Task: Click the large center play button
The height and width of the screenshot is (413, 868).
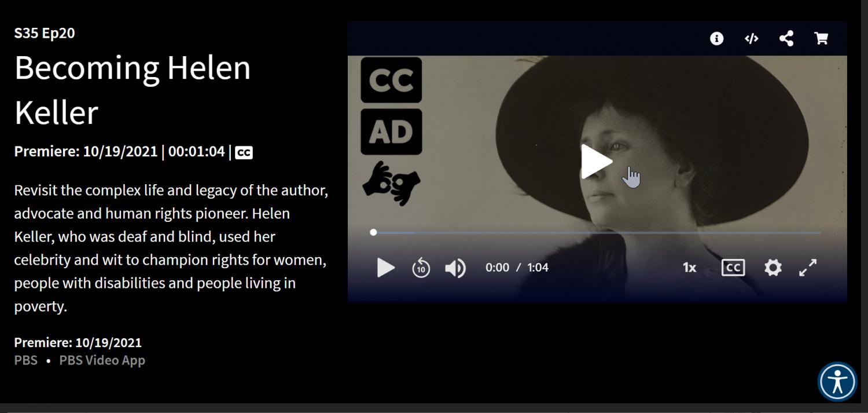Action: 597,162
